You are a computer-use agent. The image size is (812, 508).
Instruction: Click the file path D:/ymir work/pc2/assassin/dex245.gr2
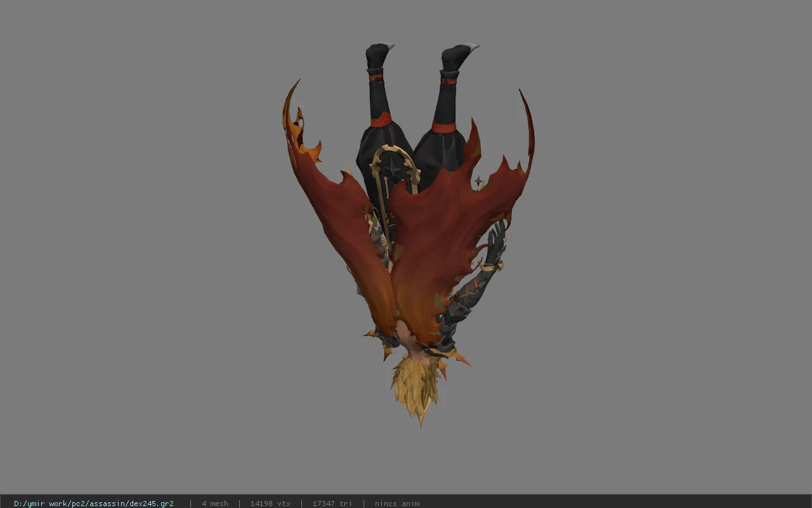94,504
